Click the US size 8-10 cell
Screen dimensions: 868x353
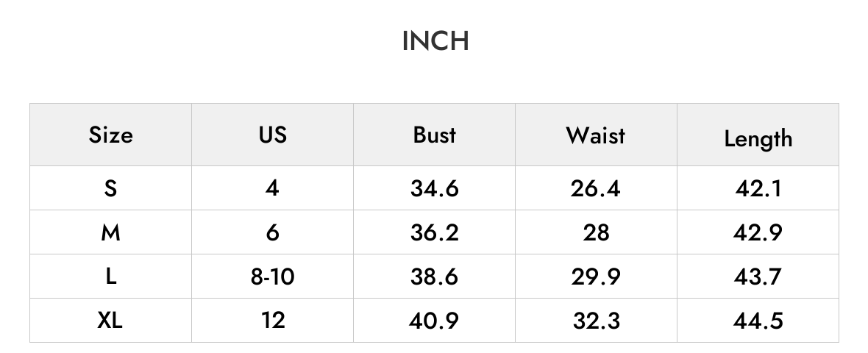272,277
